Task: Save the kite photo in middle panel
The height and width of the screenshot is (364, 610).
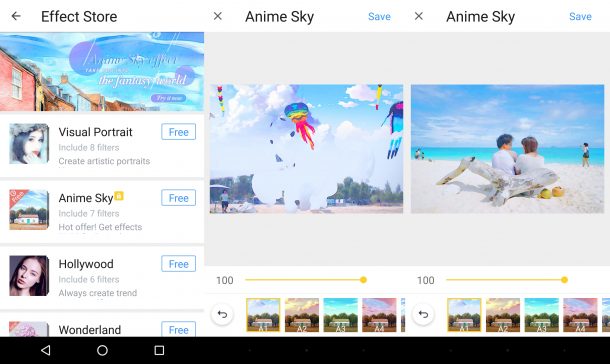Action: [x=379, y=16]
